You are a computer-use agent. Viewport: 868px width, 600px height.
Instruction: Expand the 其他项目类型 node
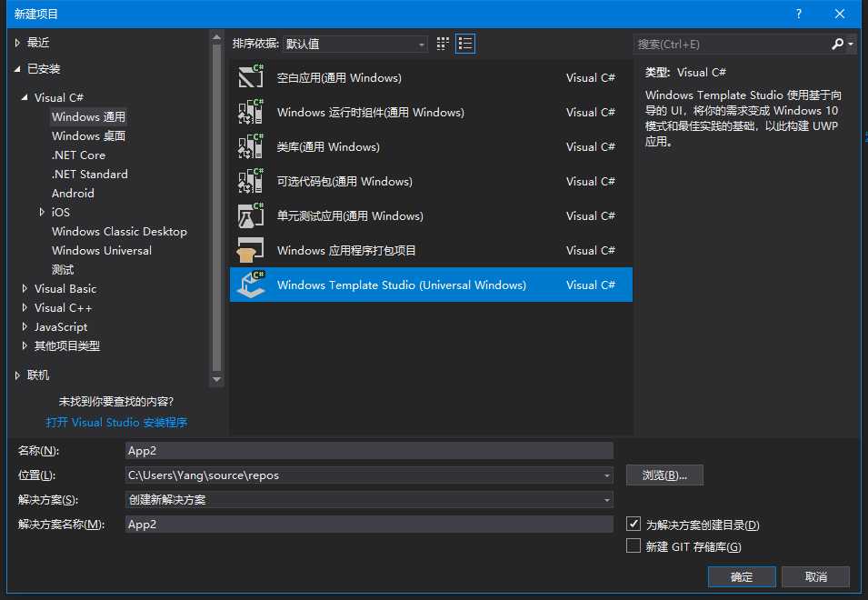[x=25, y=346]
